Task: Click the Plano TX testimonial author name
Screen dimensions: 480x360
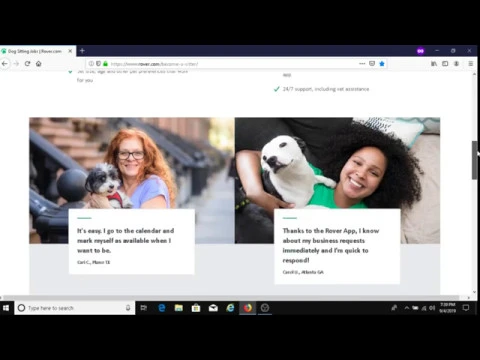Action: [x=94, y=262]
